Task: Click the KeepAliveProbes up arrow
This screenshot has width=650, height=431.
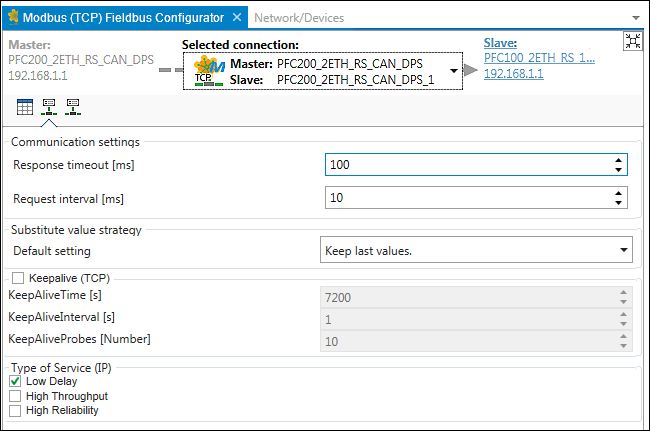Action: pyautogui.click(x=623, y=337)
